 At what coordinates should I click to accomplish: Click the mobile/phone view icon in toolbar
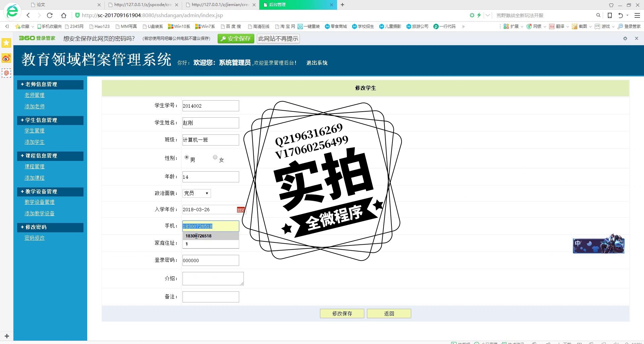[x=610, y=15]
